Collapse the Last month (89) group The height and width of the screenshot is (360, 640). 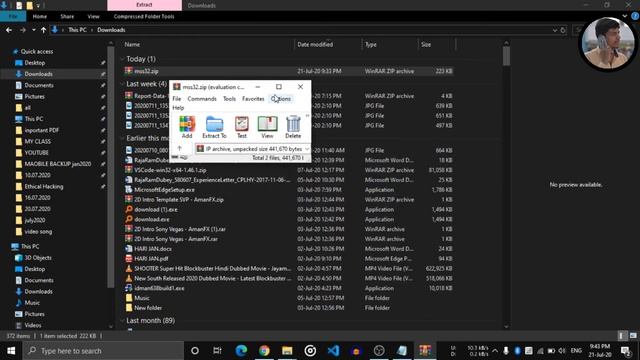point(122,321)
